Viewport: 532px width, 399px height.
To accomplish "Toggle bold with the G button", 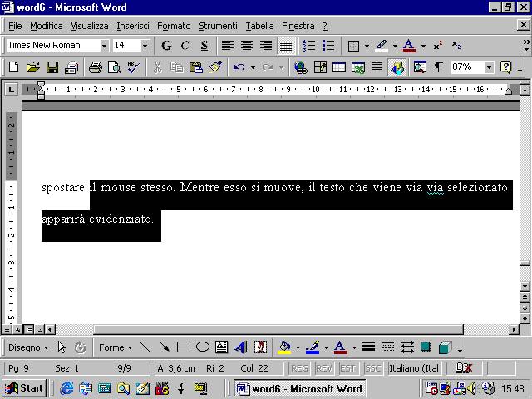I will coord(166,46).
